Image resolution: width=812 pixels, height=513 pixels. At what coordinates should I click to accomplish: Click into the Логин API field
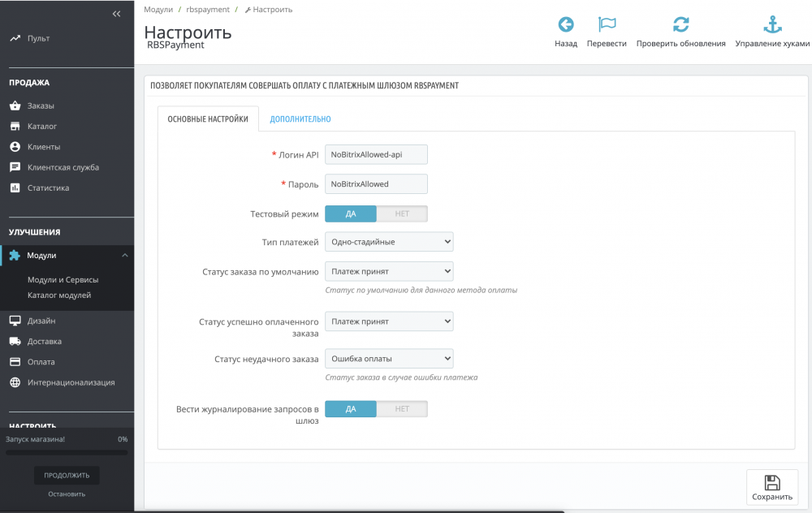click(x=376, y=155)
